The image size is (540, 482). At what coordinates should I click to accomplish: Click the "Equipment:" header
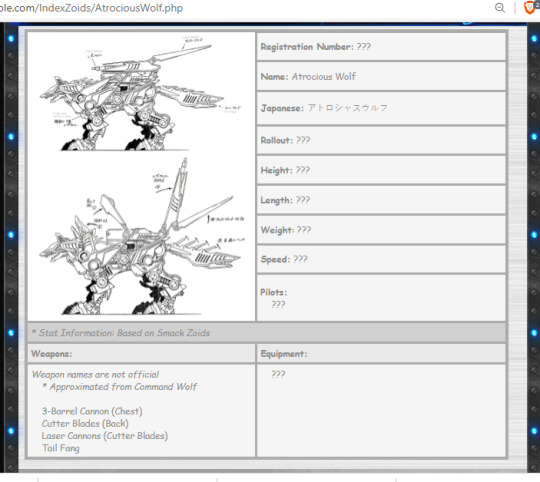click(x=284, y=354)
